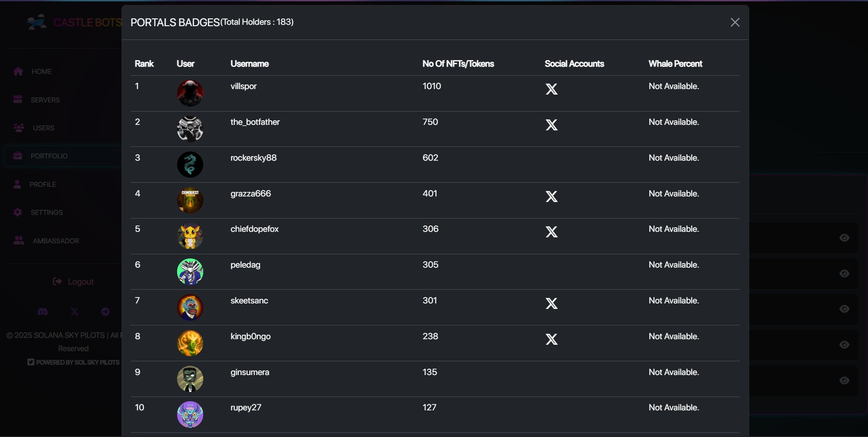This screenshot has height=437, width=868.
Task: Open Settings via the gear icon
Action: [x=18, y=212]
